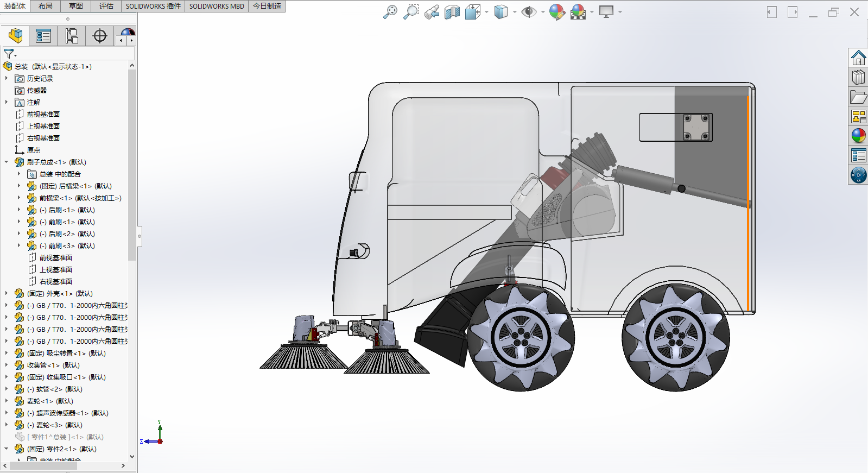Switch to the SOLIDWORKS 插件 tab
Viewport: 868px width, 473px height.
pos(153,6)
